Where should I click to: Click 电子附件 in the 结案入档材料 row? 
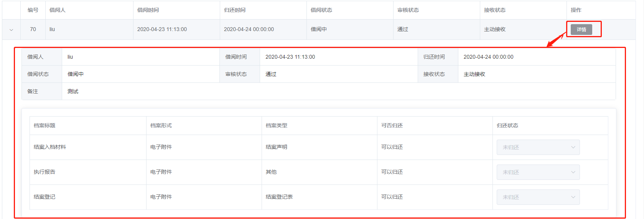click(x=161, y=147)
